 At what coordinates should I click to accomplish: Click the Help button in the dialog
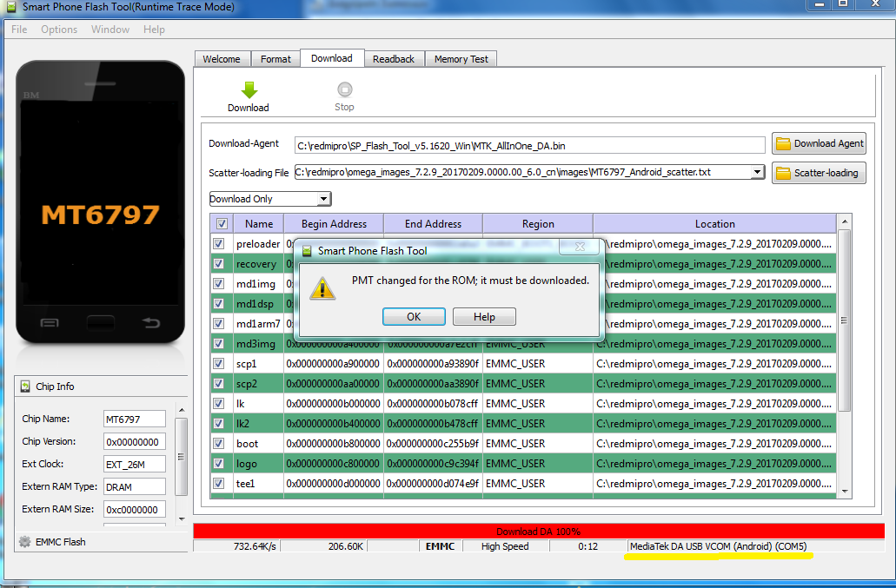pyautogui.click(x=484, y=317)
